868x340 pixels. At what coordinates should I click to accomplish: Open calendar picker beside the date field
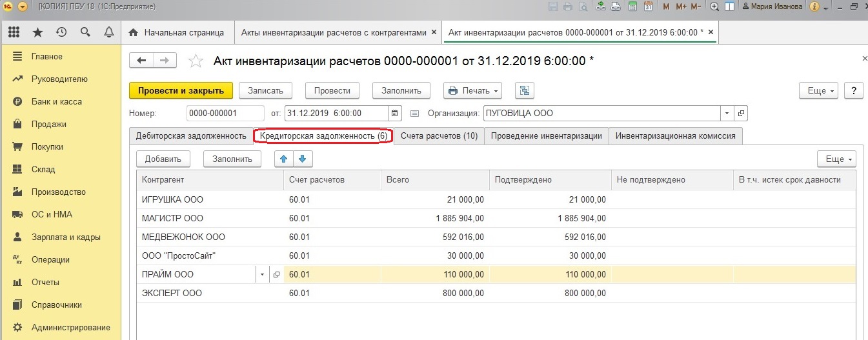(x=396, y=113)
